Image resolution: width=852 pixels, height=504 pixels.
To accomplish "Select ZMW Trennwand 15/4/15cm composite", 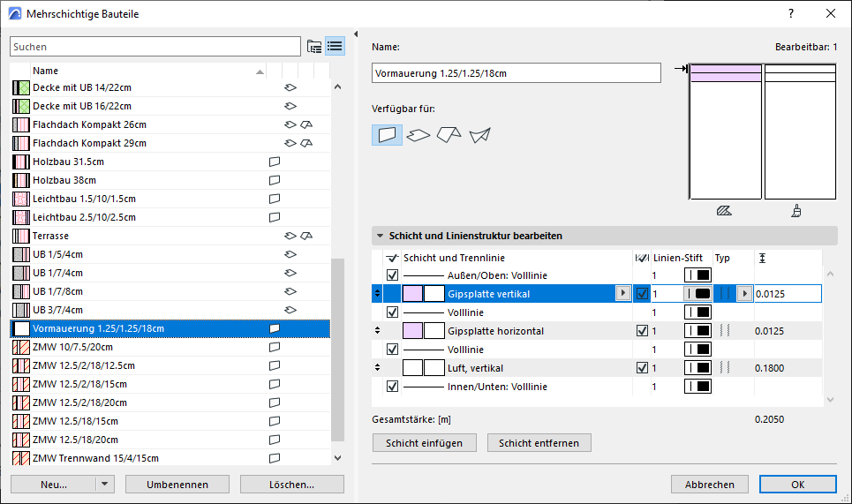I will pyautogui.click(x=95, y=458).
